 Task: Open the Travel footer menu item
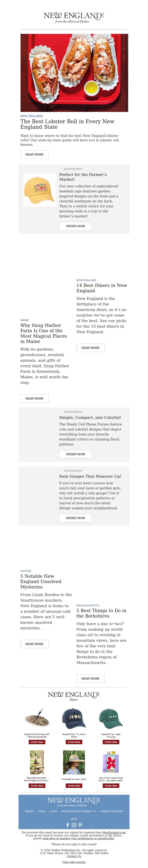[x=29, y=811]
